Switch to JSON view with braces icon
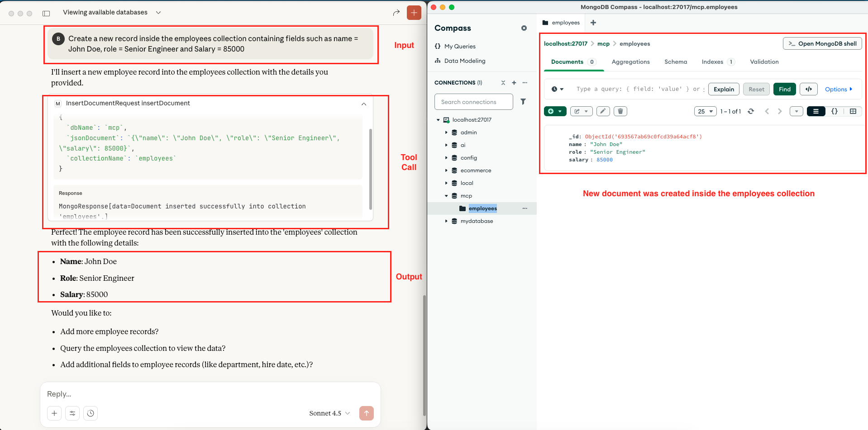Image resolution: width=868 pixels, height=430 pixels. (835, 111)
